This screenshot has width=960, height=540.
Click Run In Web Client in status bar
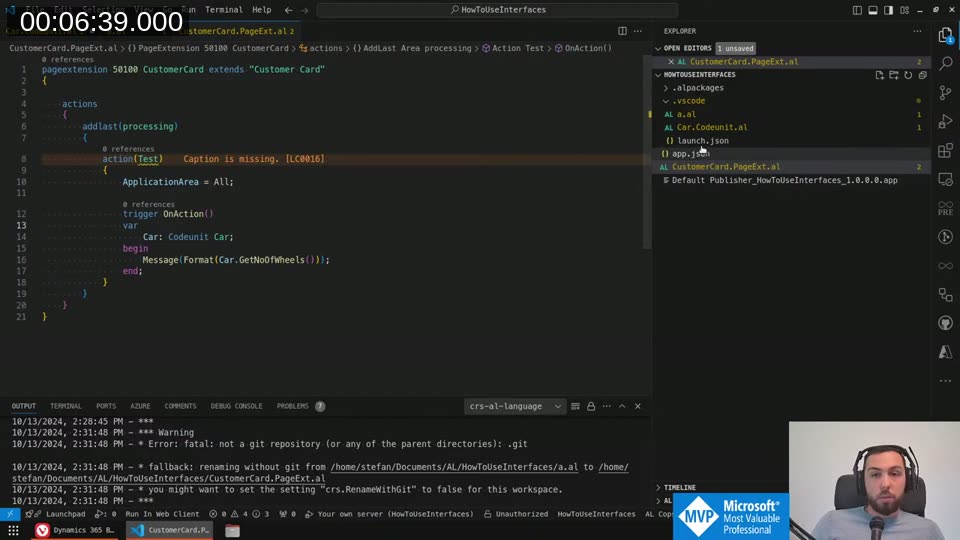click(x=161, y=514)
